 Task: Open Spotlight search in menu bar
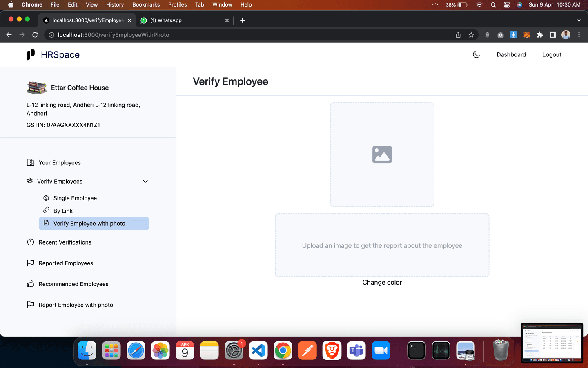[493, 5]
